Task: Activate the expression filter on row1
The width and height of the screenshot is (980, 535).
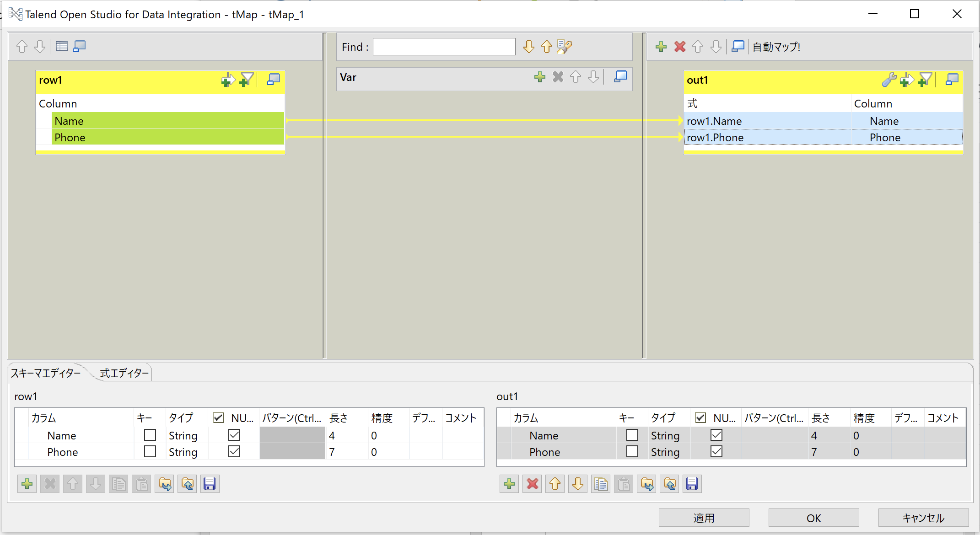Action: pos(246,79)
